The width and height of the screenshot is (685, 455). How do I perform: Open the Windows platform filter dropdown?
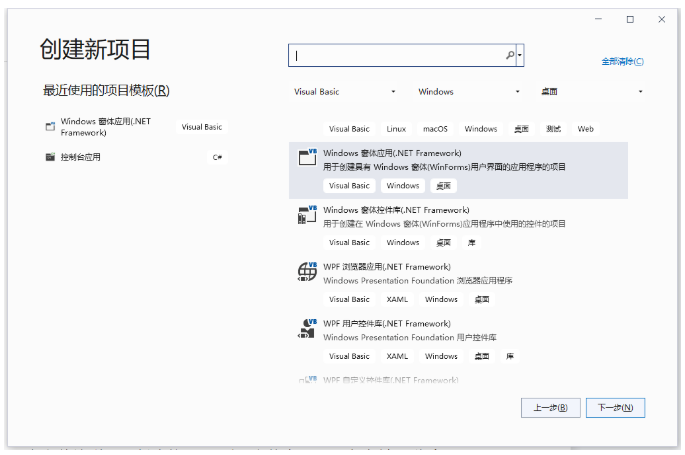pyautogui.click(x=468, y=92)
